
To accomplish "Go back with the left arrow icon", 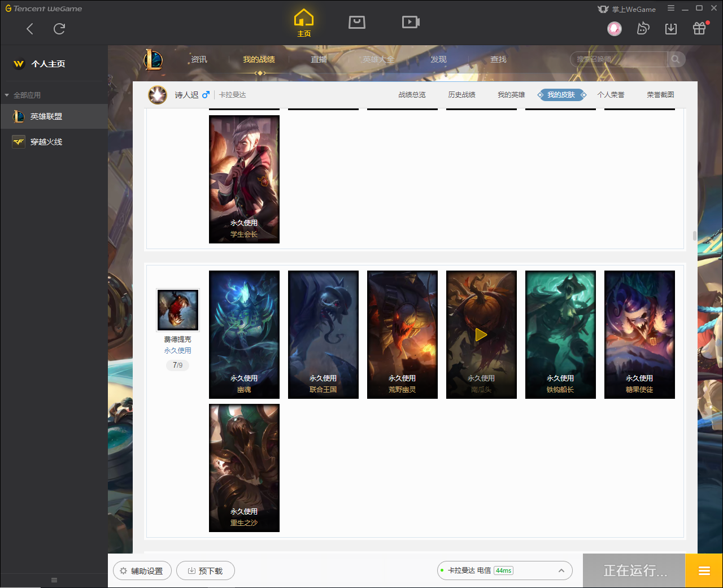I will click(30, 29).
